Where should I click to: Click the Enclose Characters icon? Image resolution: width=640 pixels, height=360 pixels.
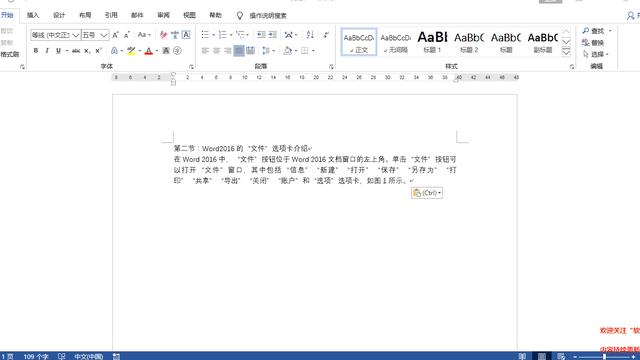177,51
